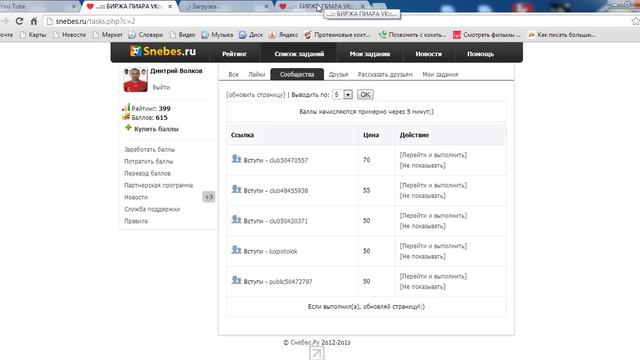
Task: Open Позвонить с компьютера bookmark
Action: [412, 35]
